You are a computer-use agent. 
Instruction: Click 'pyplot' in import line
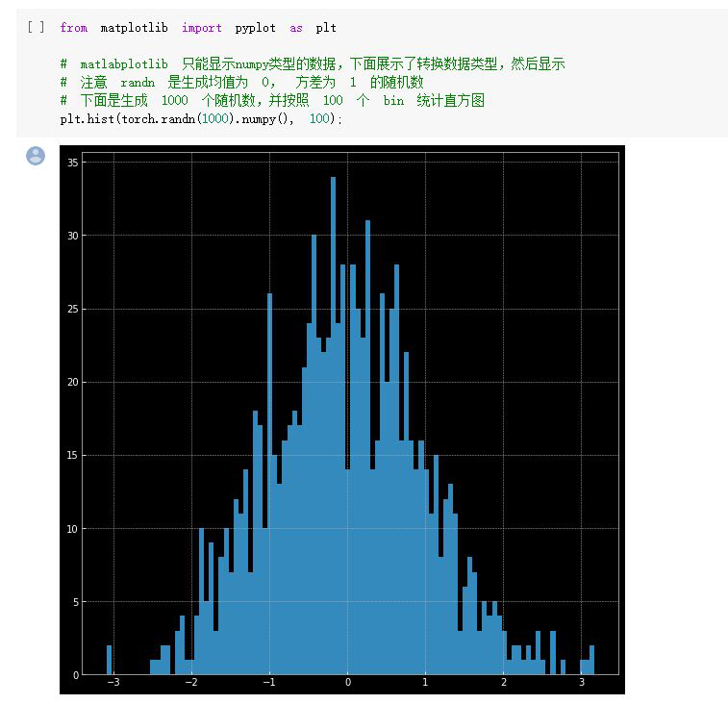[255, 28]
